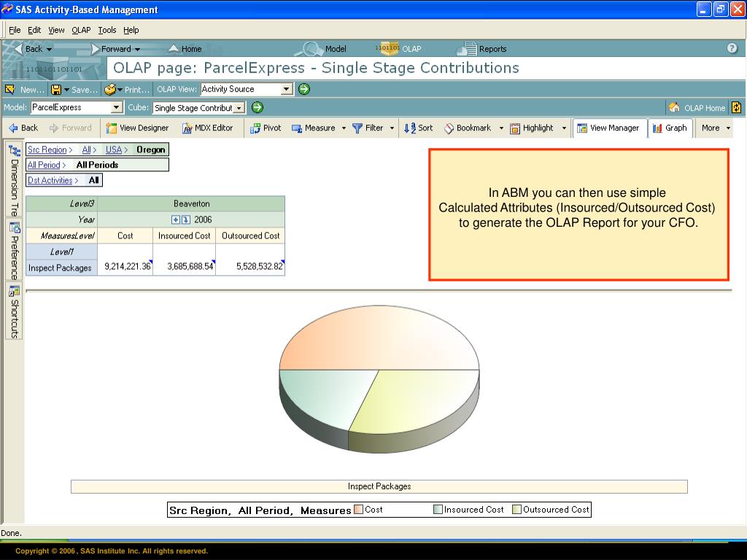Screen dimensions: 747x560
Task: Open the View Designer tool
Action: pyautogui.click(x=137, y=128)
